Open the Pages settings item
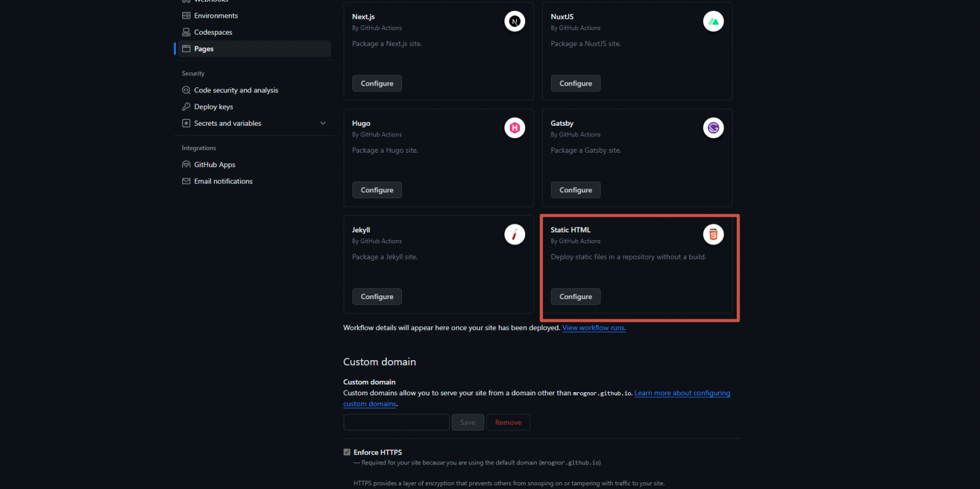Viewport: 980px width, 489px height. (254, 48)
